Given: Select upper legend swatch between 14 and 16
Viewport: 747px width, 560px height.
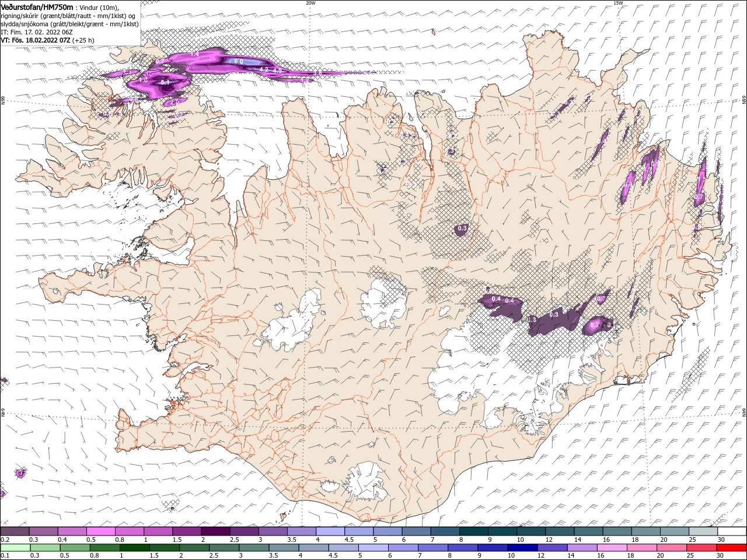Looking at the screenshot, I should pos(588,531).
